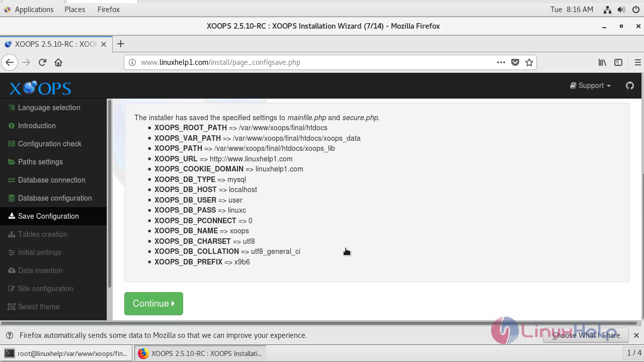The width and height of the screenshot is (644, 362).
Task: Click XOOPS_DB_USER line
Action: [198, 200]
